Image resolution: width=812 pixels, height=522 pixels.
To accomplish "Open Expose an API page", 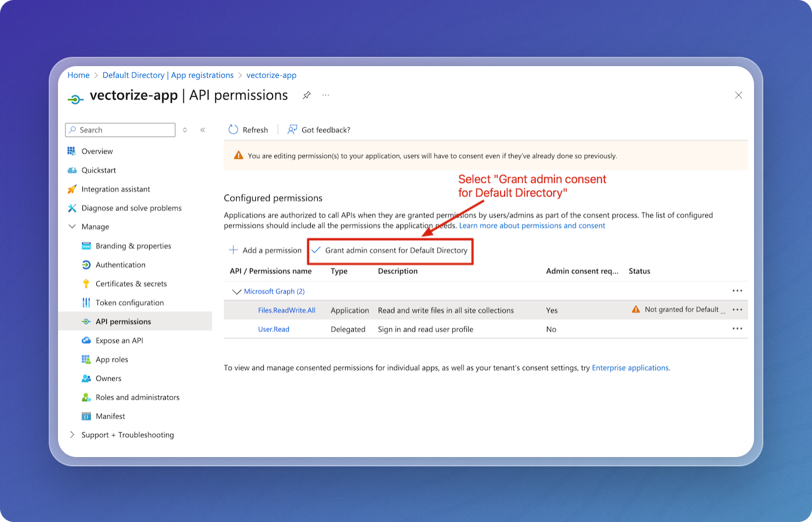I will click(119, 340).
